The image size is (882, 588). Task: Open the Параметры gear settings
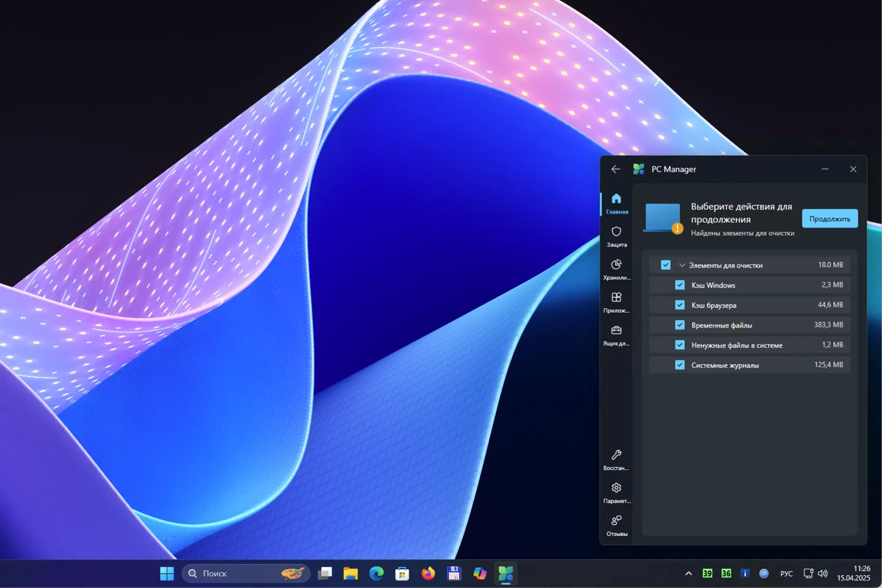(616, 493)
